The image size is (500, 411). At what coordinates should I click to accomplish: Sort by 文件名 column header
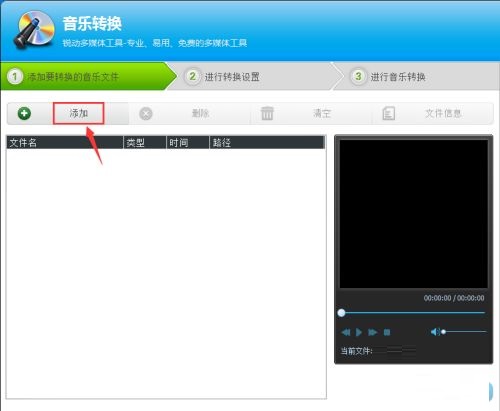[65, 143]
